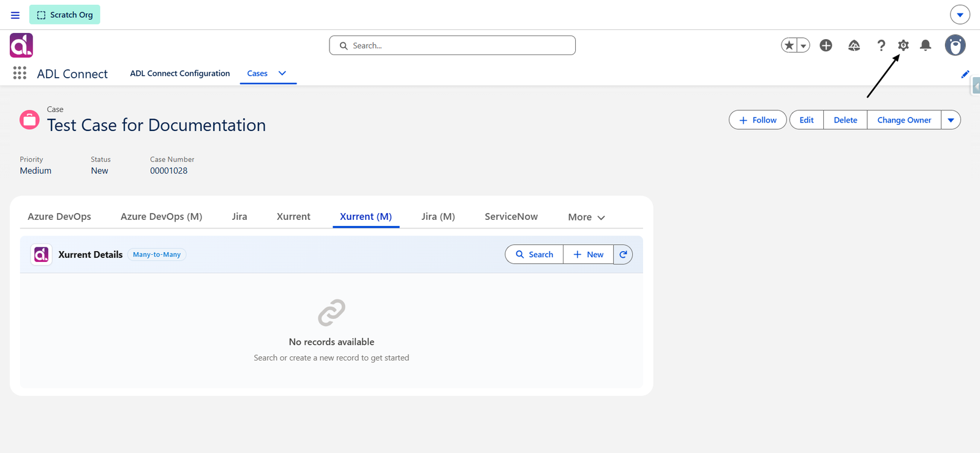Click Search in Xurrent Details
The image size is (980, 453).
tap(534, 255)
